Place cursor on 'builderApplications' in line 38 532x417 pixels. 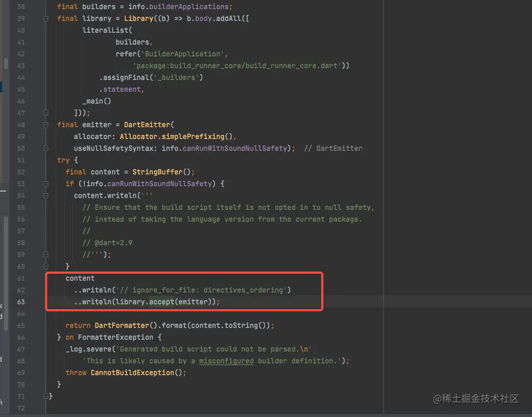pyautogui.click(x=189, y=7)
